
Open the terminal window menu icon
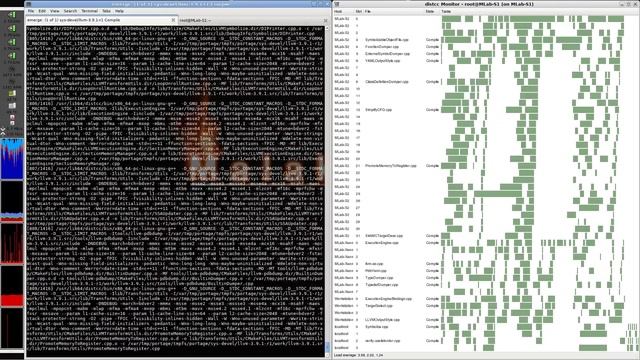pyautogui.click(x=29, y=4)
